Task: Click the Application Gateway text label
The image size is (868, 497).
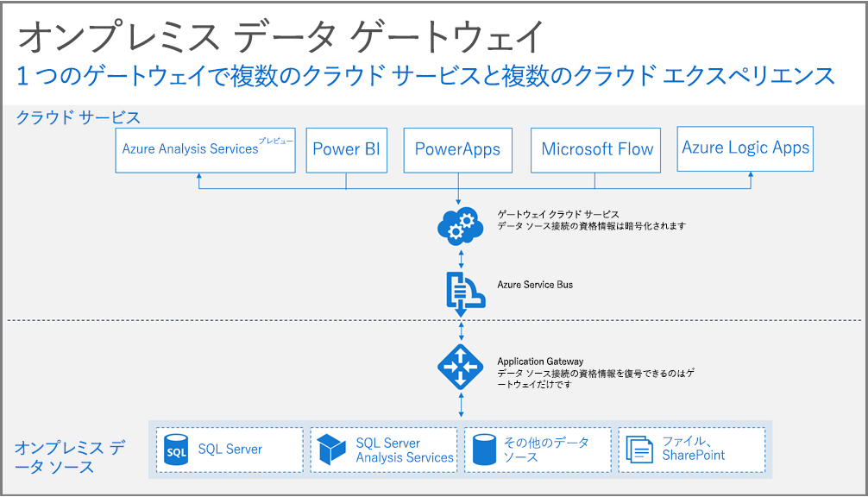Action: click(540, 362)
